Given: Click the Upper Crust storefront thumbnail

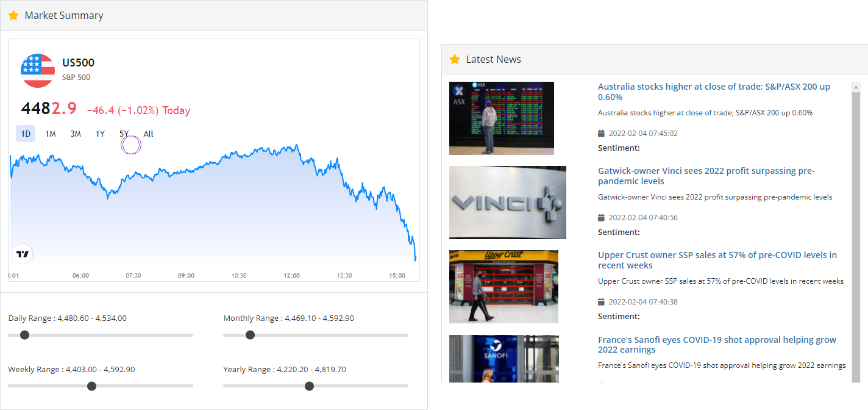Looking at the screenshot, I should (x=503, y=287).
